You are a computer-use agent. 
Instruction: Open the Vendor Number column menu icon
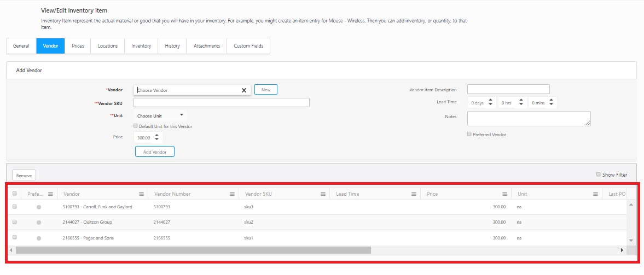coord(232,194)
